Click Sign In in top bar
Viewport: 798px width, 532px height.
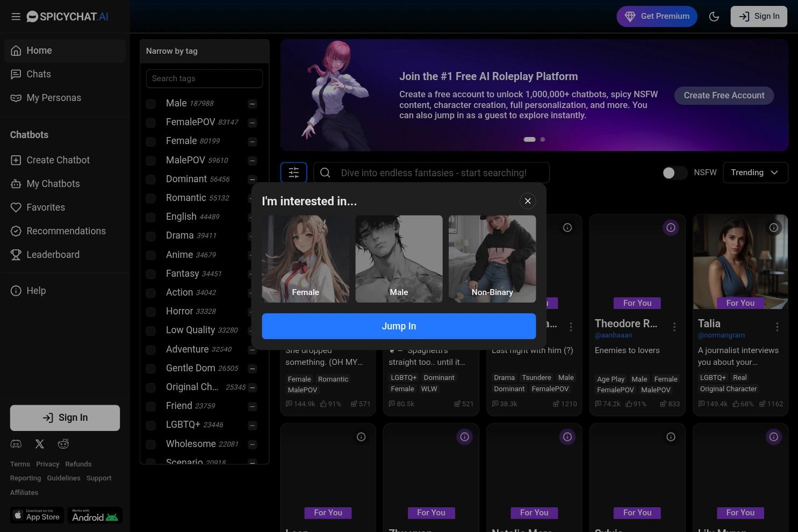click(x=759, y=17)
